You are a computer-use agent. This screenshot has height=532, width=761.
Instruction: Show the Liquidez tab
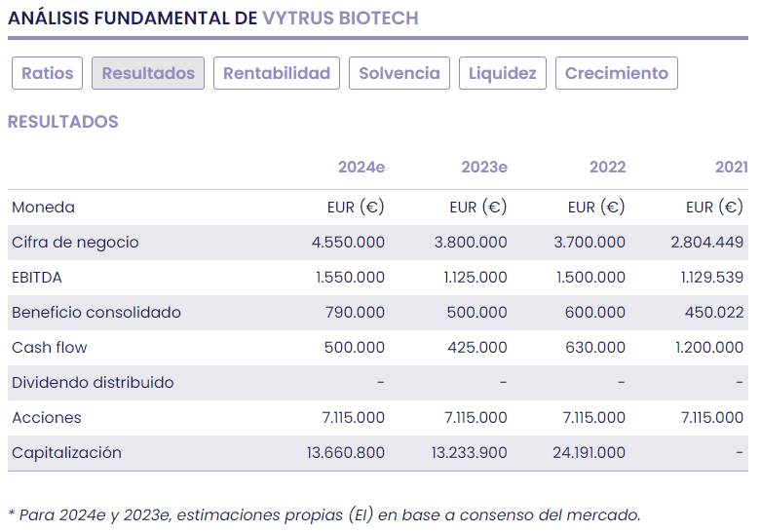[x=503, y=73]
